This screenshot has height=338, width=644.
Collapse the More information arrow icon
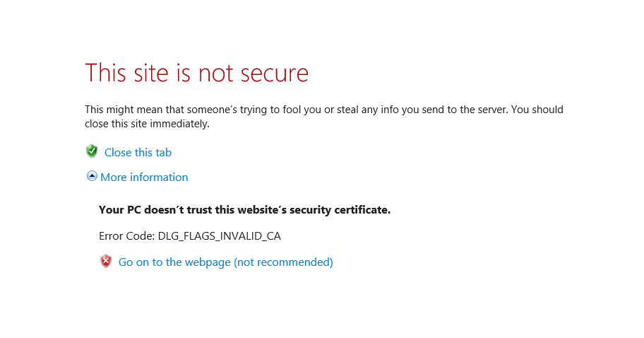[x=92, y=176]
